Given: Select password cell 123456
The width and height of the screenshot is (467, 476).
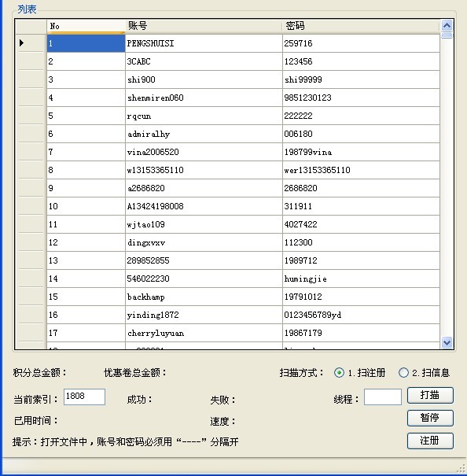Looking at the screenshot, I should point(361,61).
